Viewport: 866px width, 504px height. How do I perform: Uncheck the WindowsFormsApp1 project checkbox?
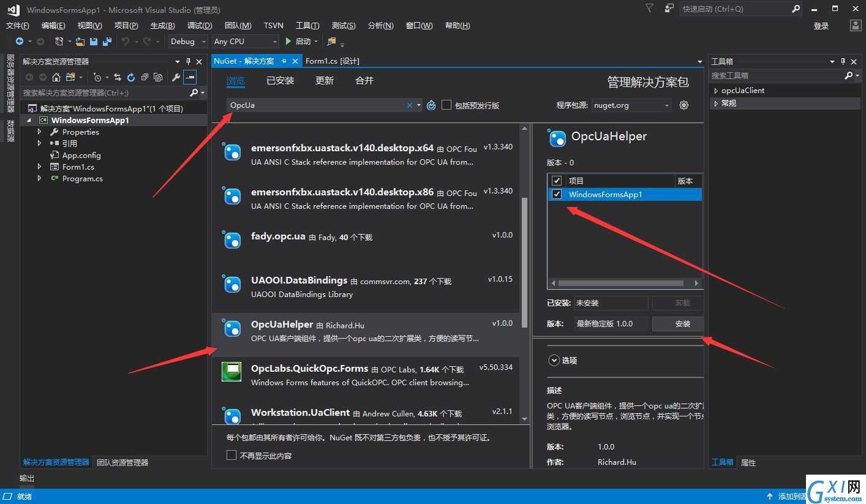pos(557,195)
